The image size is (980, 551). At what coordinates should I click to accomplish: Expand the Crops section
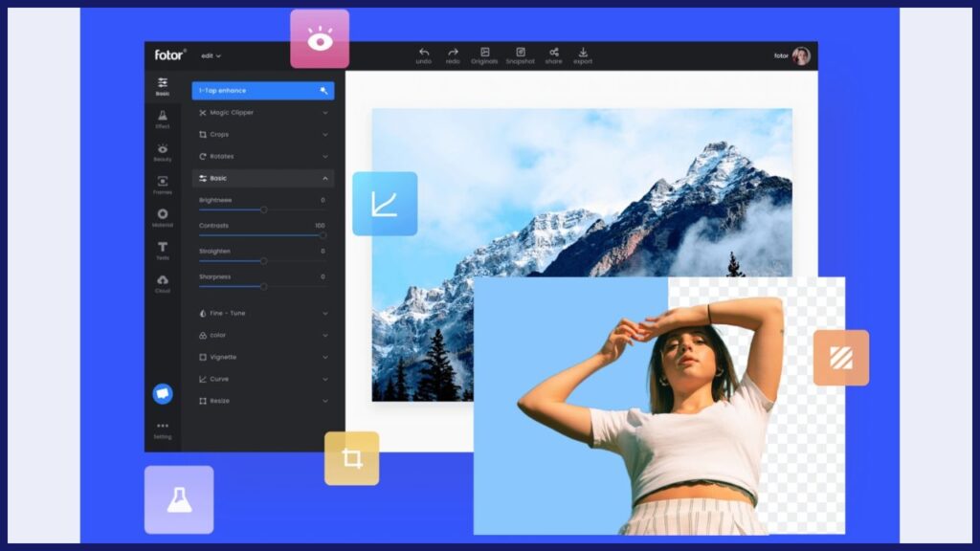(x=262, y=135)
